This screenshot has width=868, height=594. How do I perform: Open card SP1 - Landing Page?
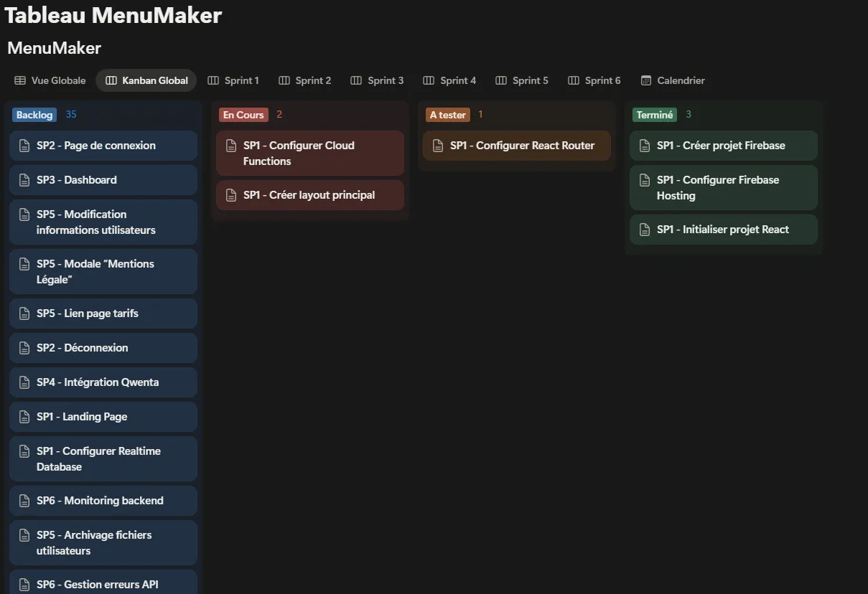point(103,417)
